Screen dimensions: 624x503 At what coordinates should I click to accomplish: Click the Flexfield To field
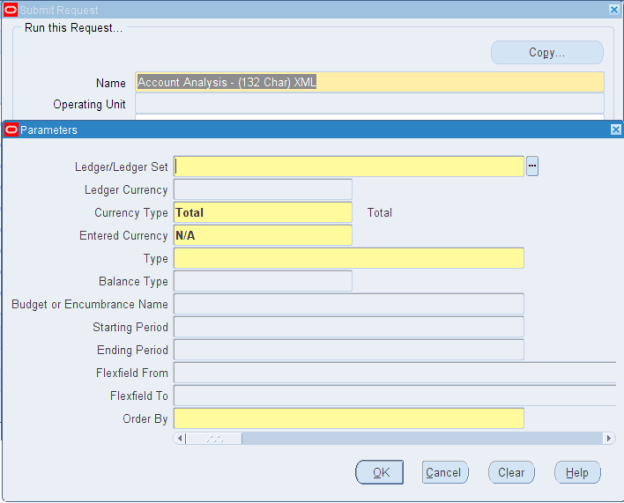point(394,396)
